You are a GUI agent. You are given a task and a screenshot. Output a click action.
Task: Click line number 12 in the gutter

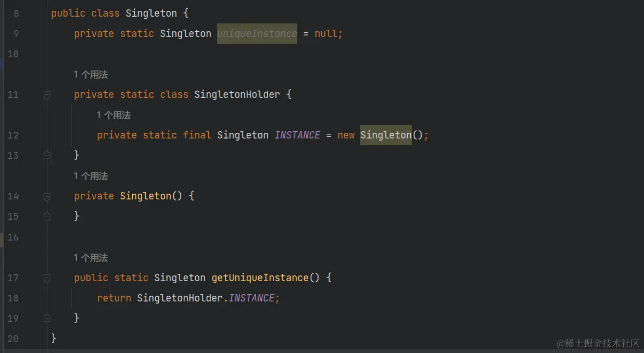[x=13, y=135]
